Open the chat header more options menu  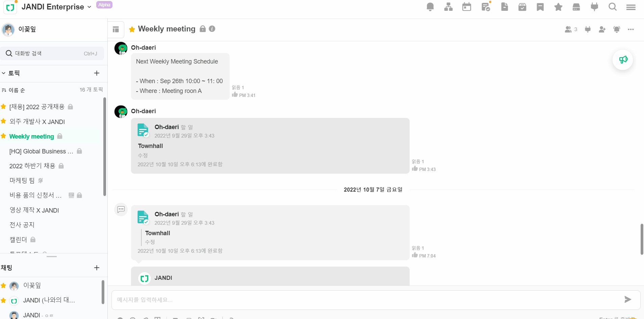[631, 29]
